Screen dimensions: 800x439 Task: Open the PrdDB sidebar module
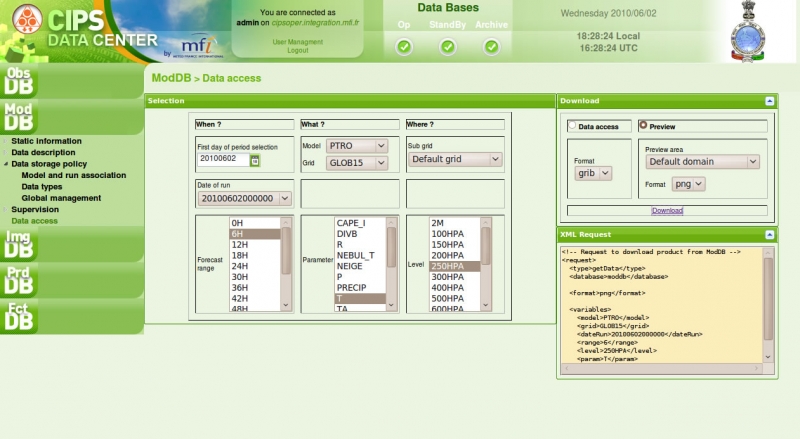pos(20,280)
